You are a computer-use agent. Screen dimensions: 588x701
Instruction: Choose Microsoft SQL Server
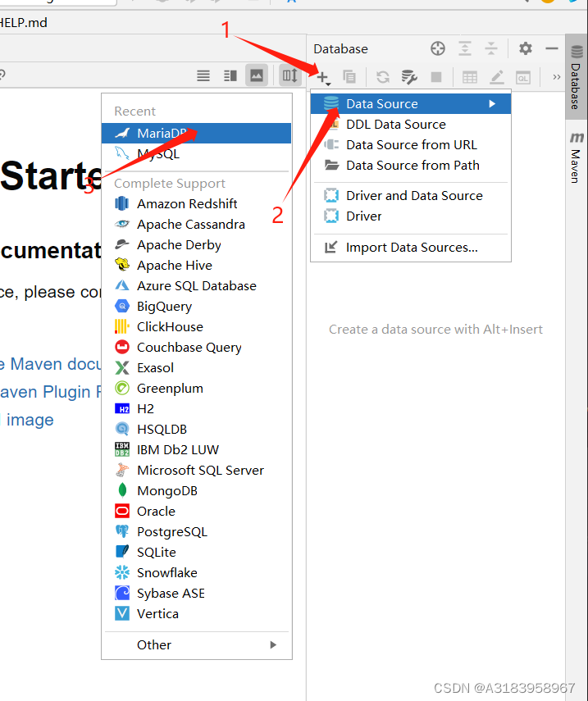[196, 471]
